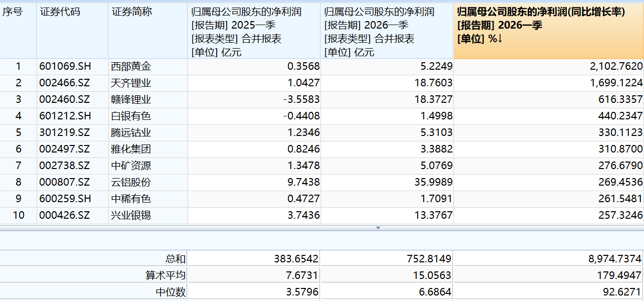Viewport: 644px width, 301px height.
Task: Click median value 3.5796
Action: click(x=303, y=291)
